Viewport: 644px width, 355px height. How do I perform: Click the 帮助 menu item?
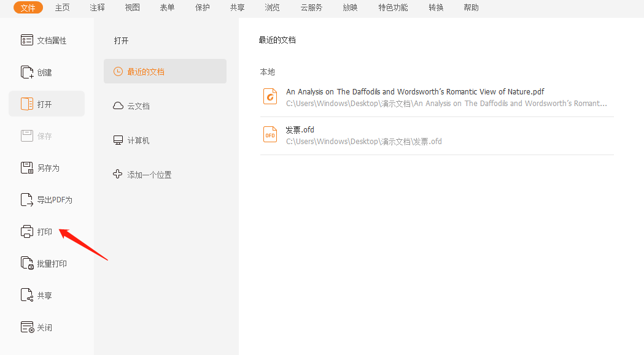coord(471,7)
